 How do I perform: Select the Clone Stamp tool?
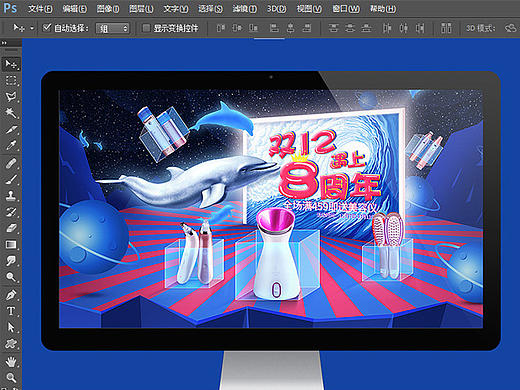pyautogui.click(x=11, y=196)
